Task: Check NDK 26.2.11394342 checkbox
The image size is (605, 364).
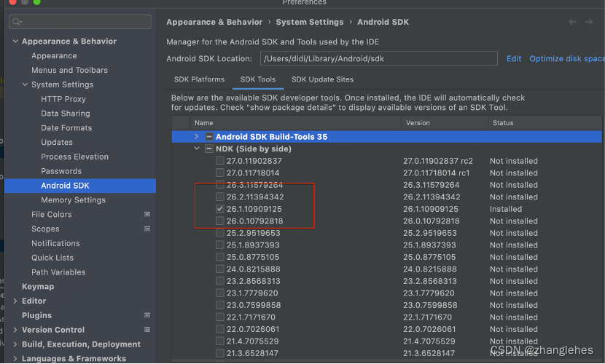Action: (x=220, y=197)
